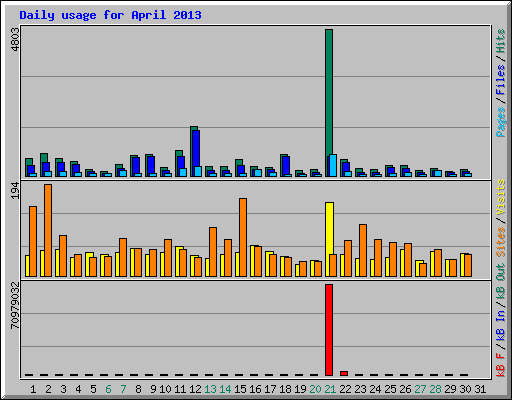The width and height of the screenshot is (512, 400).
Task: Click green weekend day label 7
Action: [x=123, y=389]
